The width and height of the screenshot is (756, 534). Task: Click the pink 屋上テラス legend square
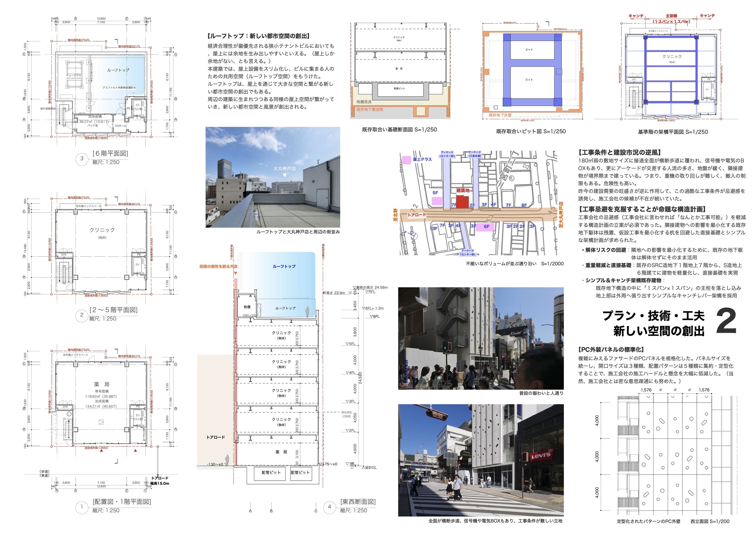(x=407, y=160)
